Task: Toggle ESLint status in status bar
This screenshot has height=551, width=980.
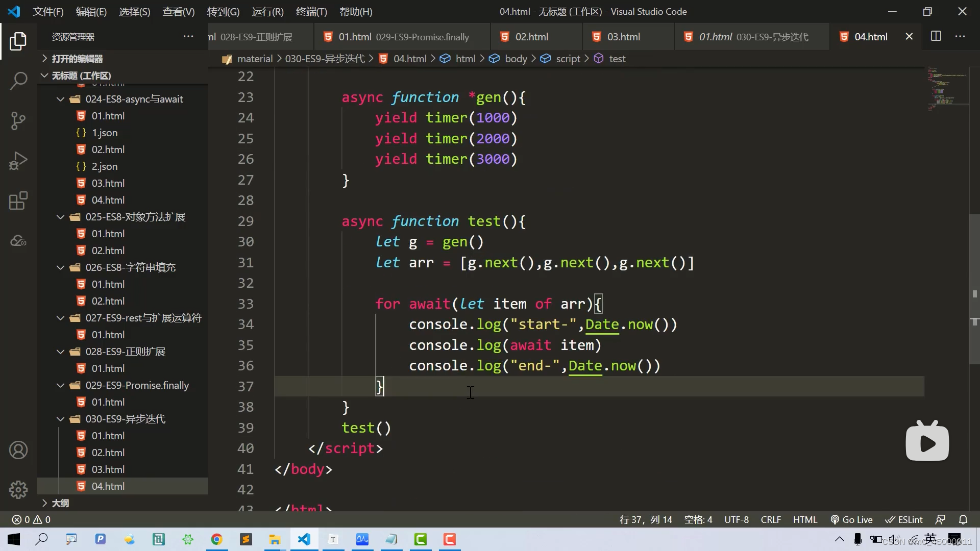Action: click(x=904, y=519)
